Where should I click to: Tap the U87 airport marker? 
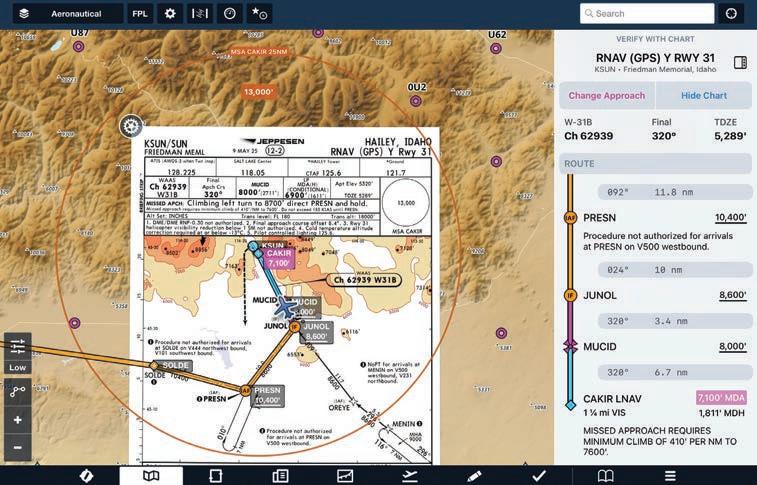click(78, 47)
